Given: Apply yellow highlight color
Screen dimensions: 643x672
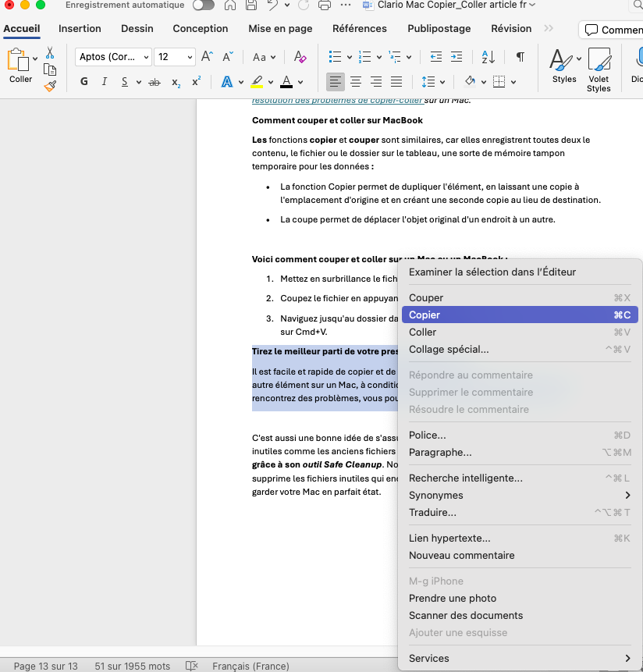Looking at the screenshot, I should pos(257,81).
